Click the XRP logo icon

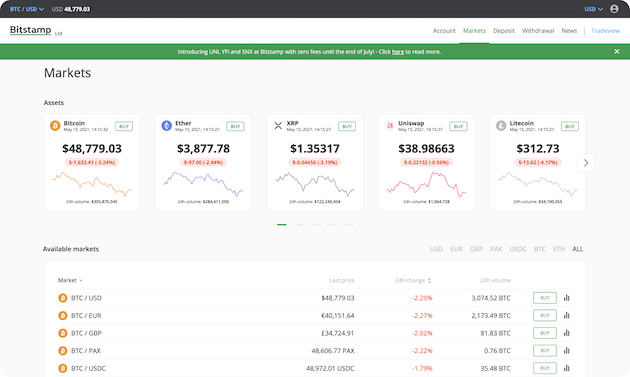click(278, 126)
